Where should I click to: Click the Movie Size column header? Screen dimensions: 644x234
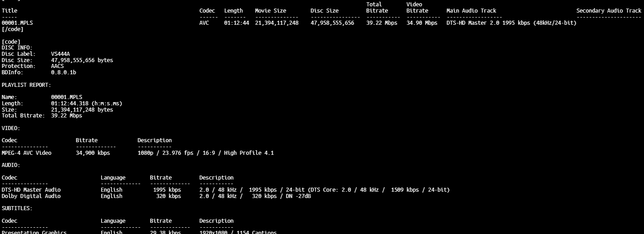click(270, 10)
